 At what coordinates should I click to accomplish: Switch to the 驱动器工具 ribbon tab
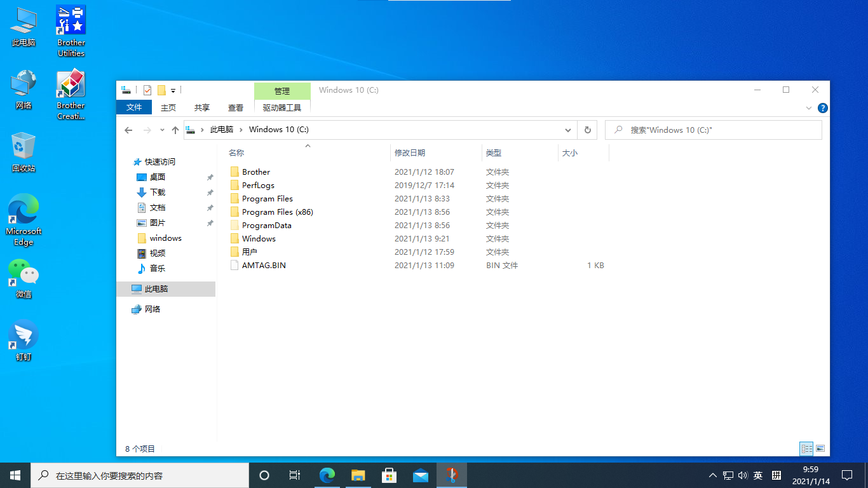281,107
